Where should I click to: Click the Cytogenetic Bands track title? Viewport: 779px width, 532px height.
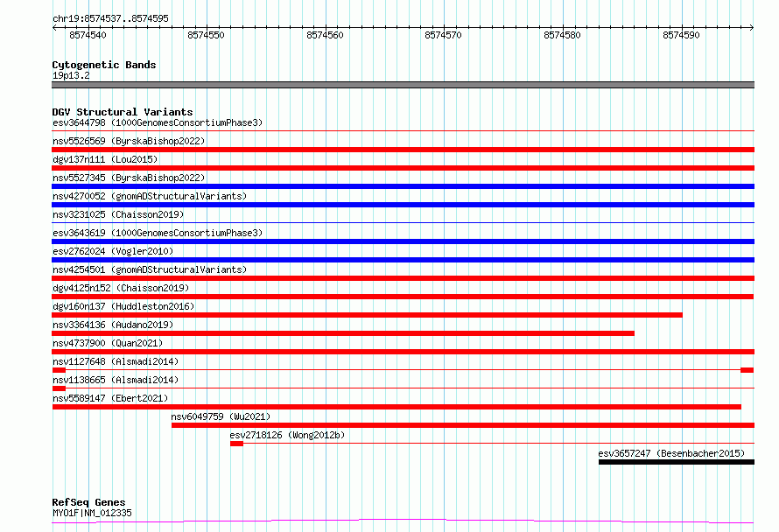(104, 65)
